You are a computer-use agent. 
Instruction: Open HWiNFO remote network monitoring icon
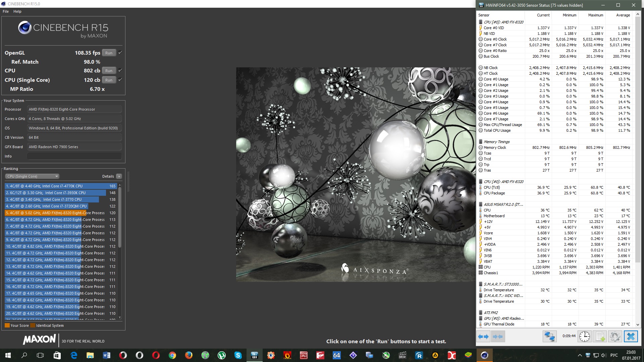click(x=549, y=337)
